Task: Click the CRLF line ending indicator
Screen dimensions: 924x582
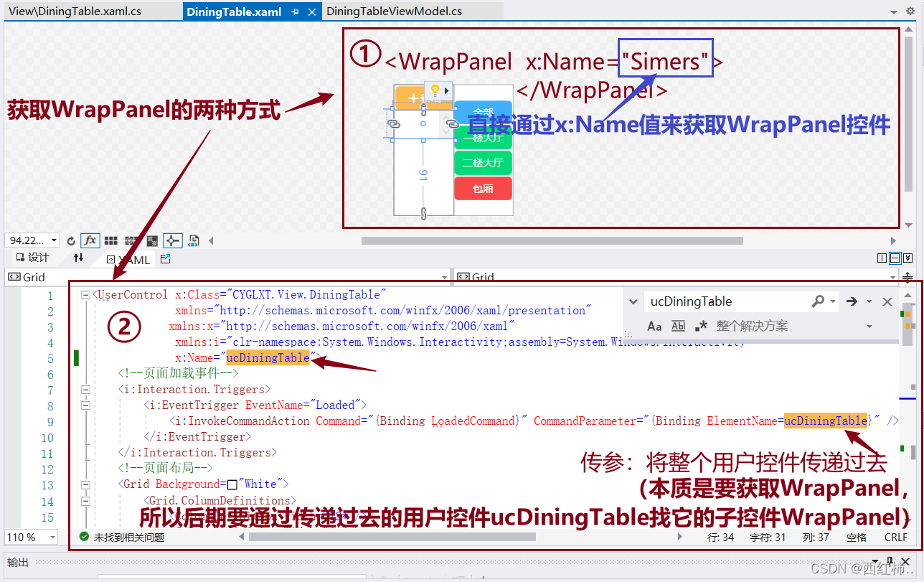Action: (896, 537)
